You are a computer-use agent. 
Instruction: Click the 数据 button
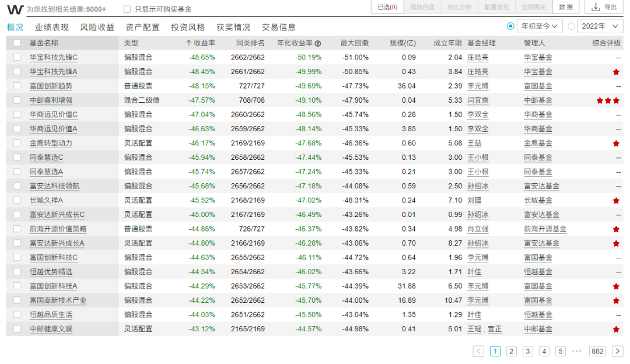click(566, 7)
